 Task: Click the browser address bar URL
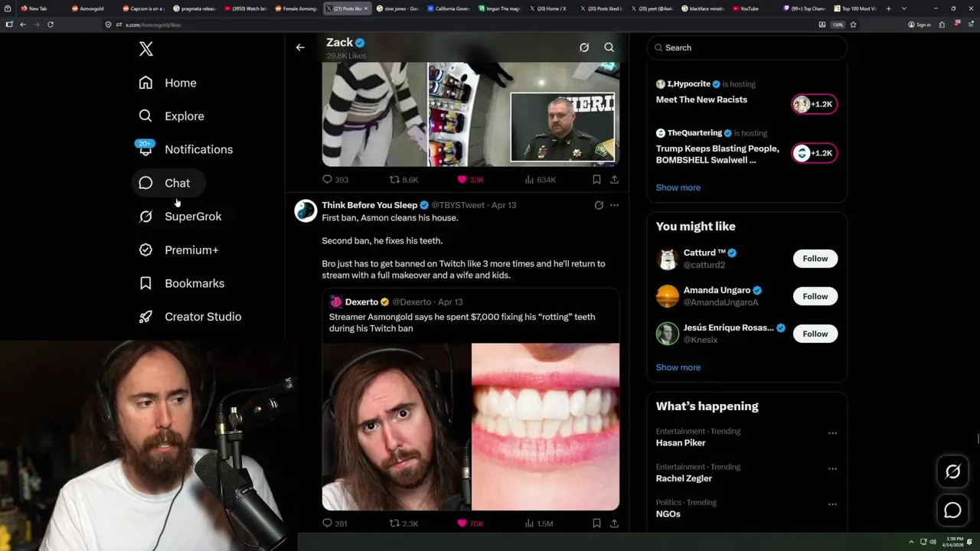(x=153, y=24)
